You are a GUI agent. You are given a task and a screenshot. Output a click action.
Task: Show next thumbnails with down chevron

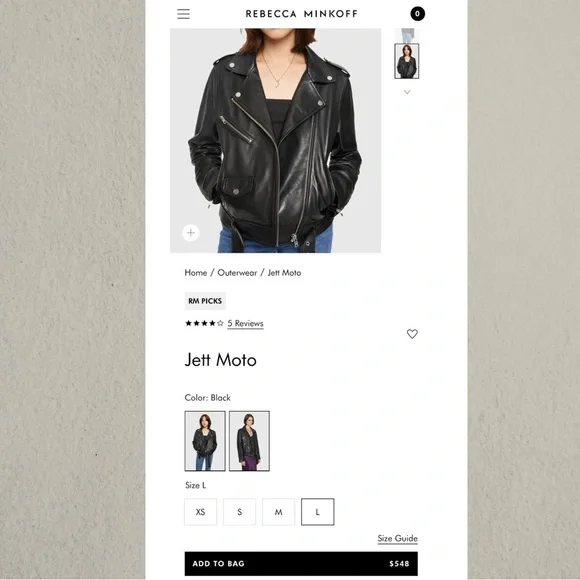coord(407,92)
